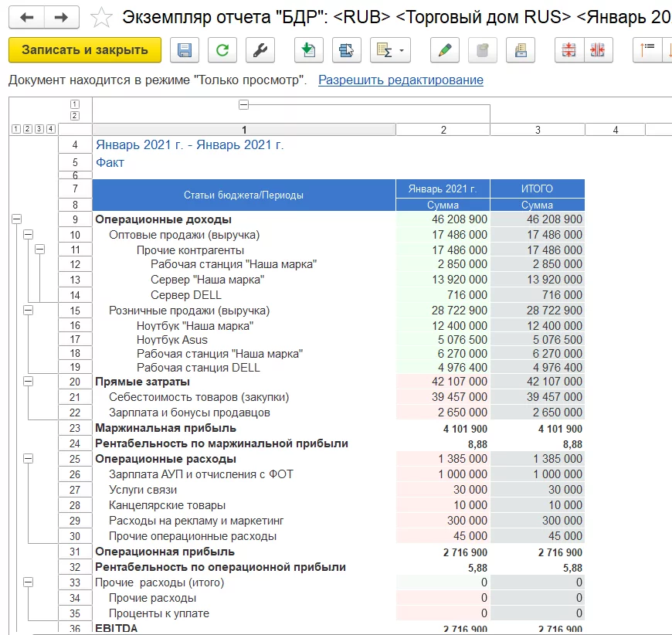The image size is (672, 635).
Task: Click the red collapse-groups toolbar icon
Action: tap(568, 50)
